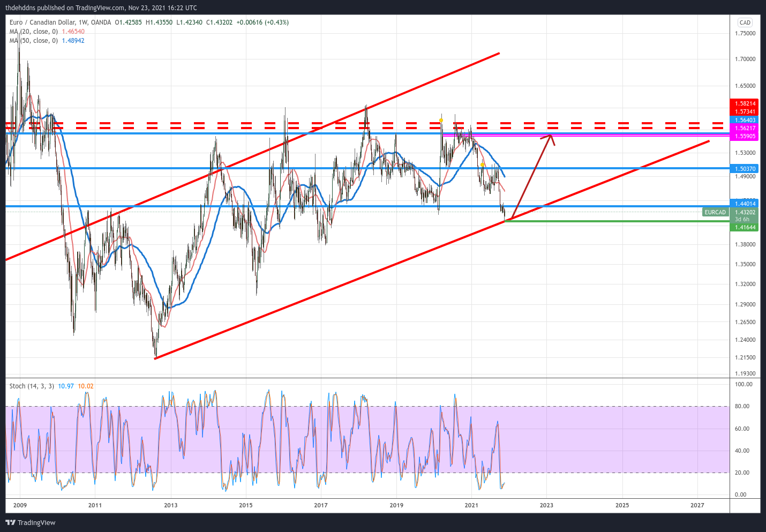Click the 1.19300 price axis label
This screenshot has height=532, width=766.
745,373
